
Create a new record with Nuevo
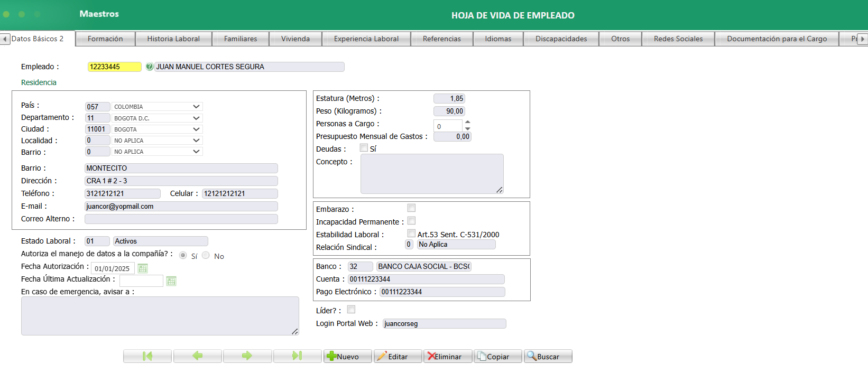coord(347,356)
